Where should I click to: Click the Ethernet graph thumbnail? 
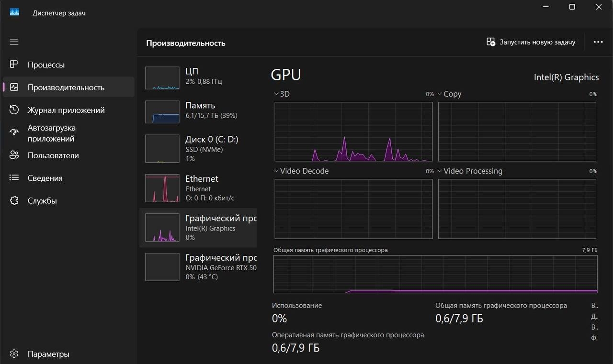click(162, 188)
